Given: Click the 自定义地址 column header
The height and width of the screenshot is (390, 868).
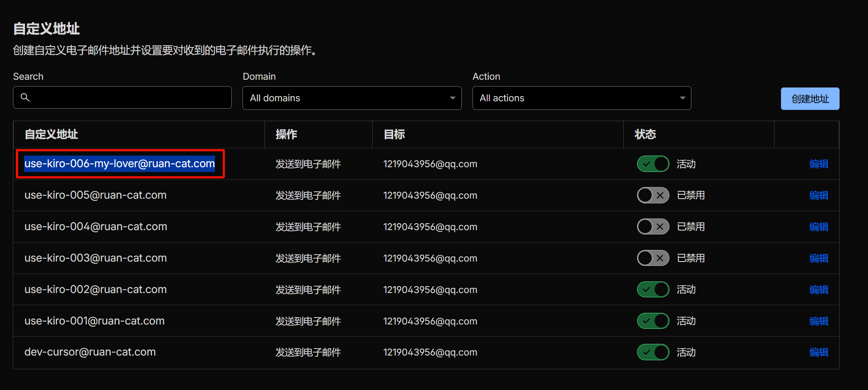Looking at the screenshot, I should coord(51,134).
